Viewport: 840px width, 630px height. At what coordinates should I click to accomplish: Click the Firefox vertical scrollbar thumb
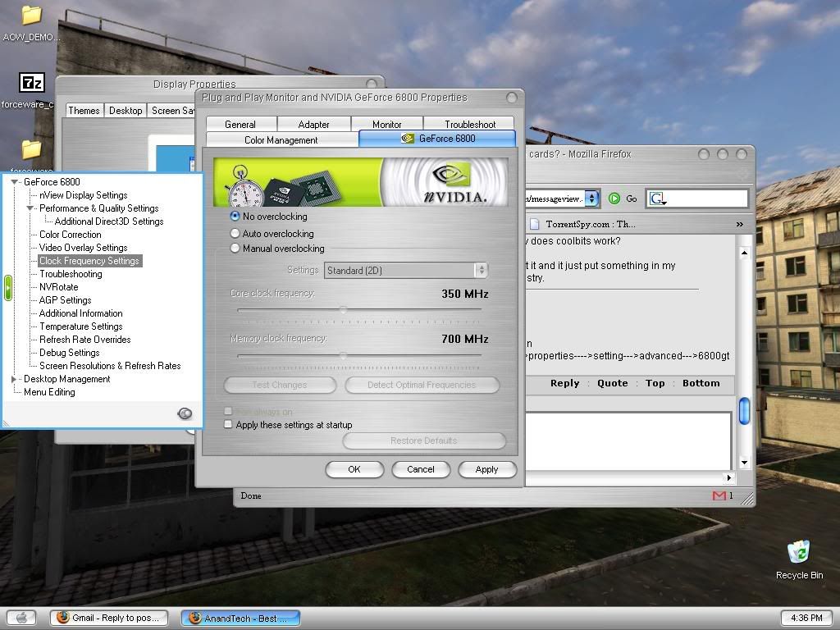pyautogui.click(x=744, y=412)
